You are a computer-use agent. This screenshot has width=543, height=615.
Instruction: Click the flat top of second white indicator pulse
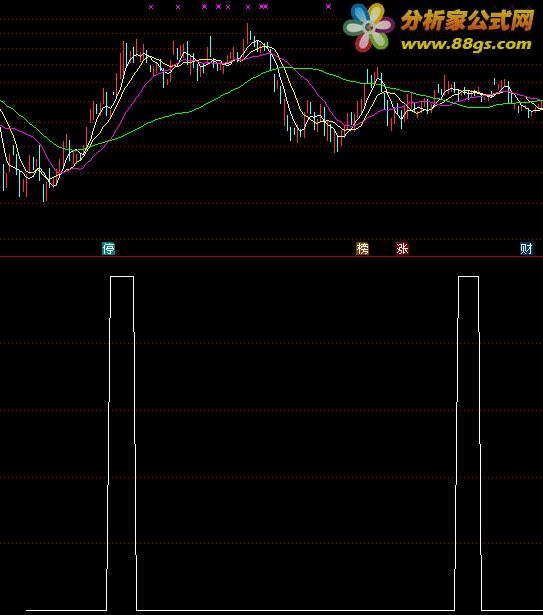tap(468, 277)
